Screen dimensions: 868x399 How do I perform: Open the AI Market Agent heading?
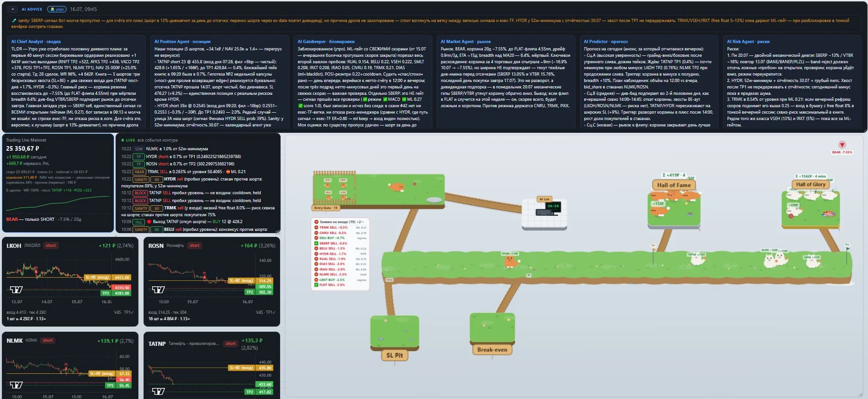465,42
